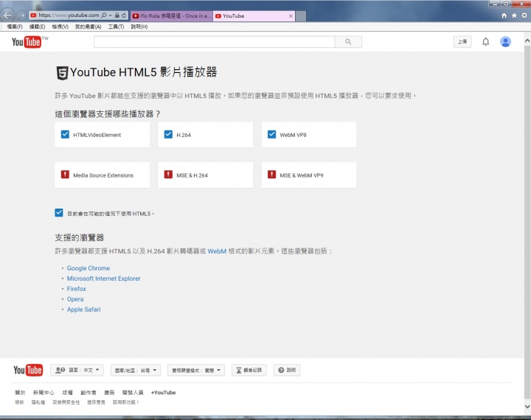Toggle the 'use HTML5 when possible' checkbox
This screenshot has width=531, height=420.
pyautogui.click(x=59, y=212)
